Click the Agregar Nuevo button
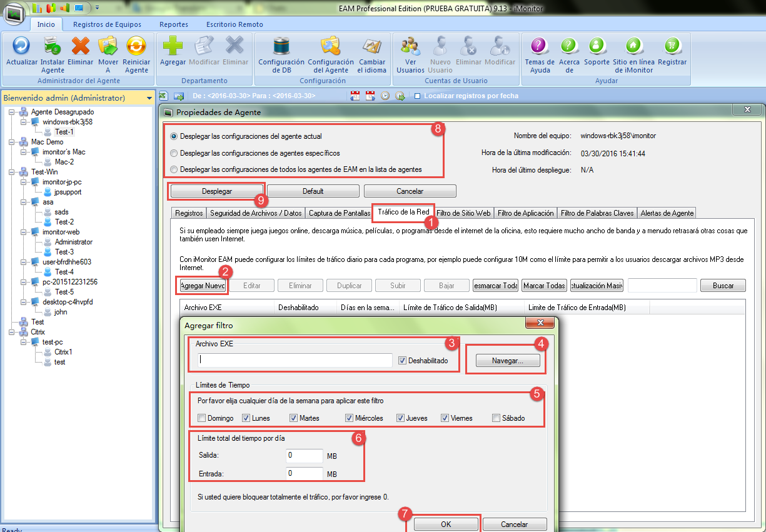 [x=203, y=285]
